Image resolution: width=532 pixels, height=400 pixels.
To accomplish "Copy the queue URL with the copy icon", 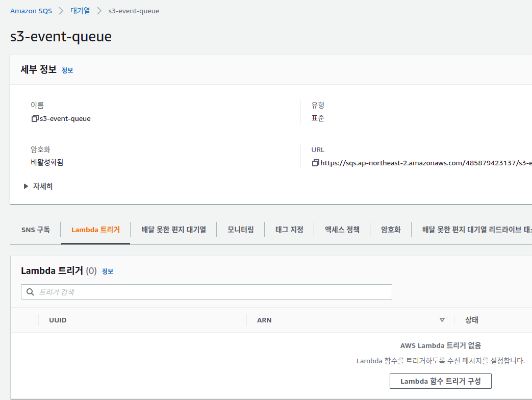I will [315, 163].
